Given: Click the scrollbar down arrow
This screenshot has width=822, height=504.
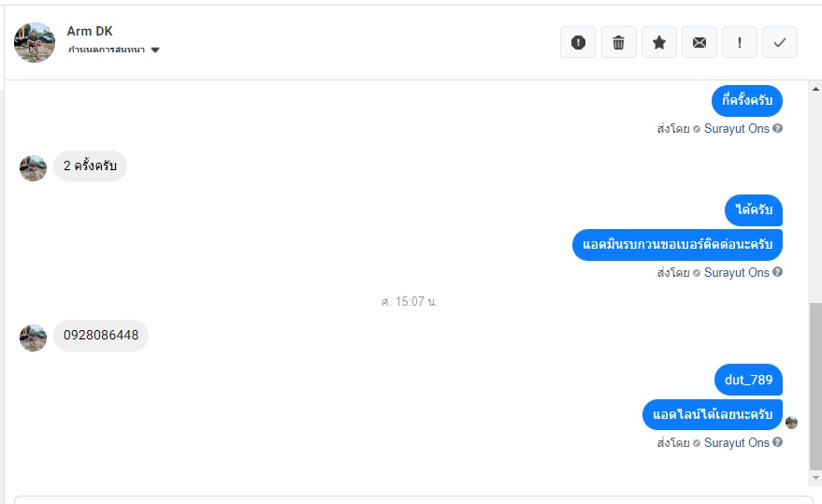Looking at the screenshot, I should pos(815,479).
